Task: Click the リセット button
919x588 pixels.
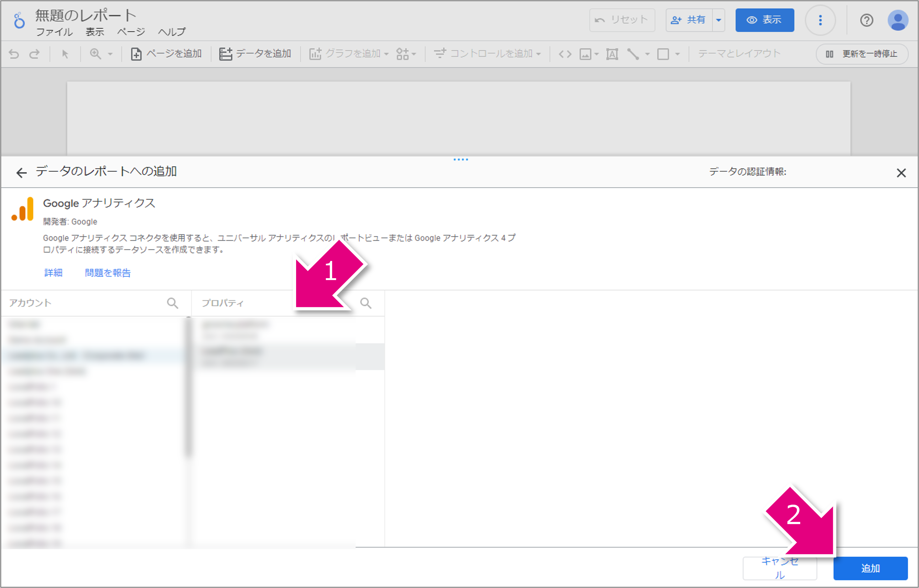Action: 622,20
